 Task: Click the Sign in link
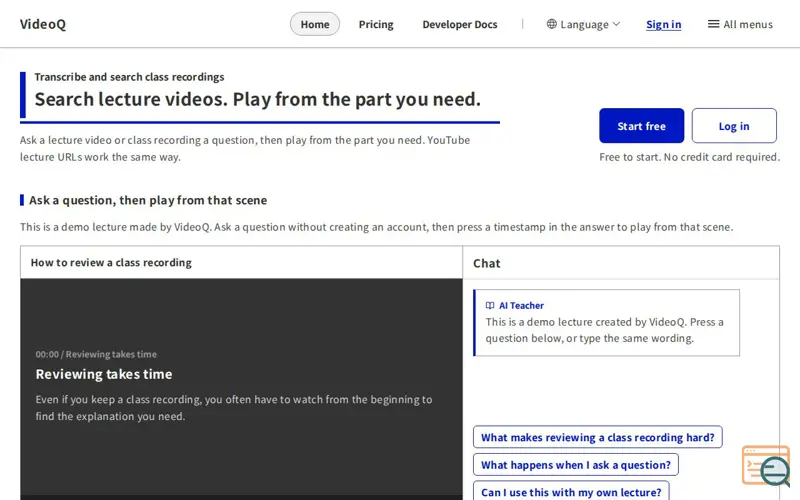point(663,24)
